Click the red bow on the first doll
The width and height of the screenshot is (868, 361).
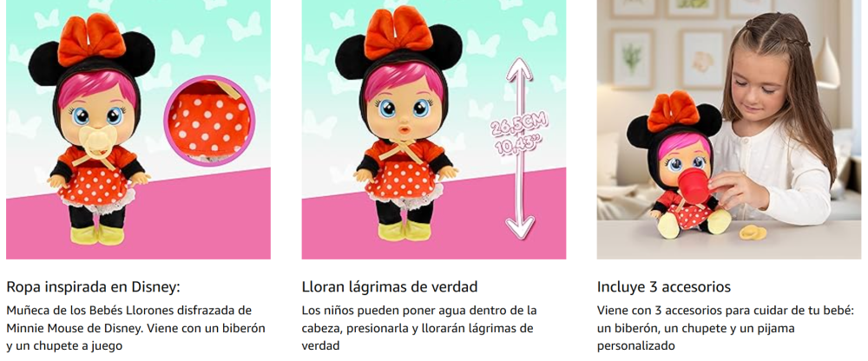point(93,38)
